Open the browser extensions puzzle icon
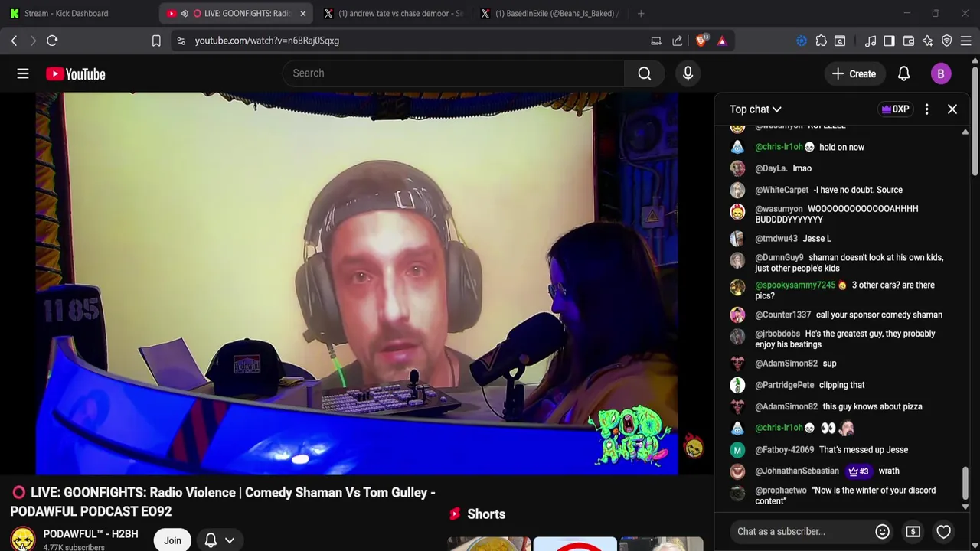This screenshot has width=980, height=551. point(821,41)
